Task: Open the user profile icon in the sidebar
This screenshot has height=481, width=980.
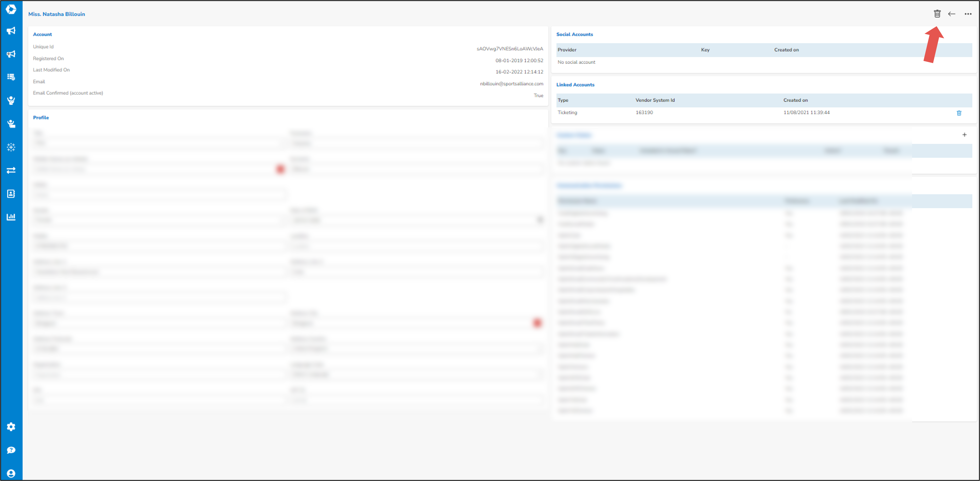Action: click(11, 473)
